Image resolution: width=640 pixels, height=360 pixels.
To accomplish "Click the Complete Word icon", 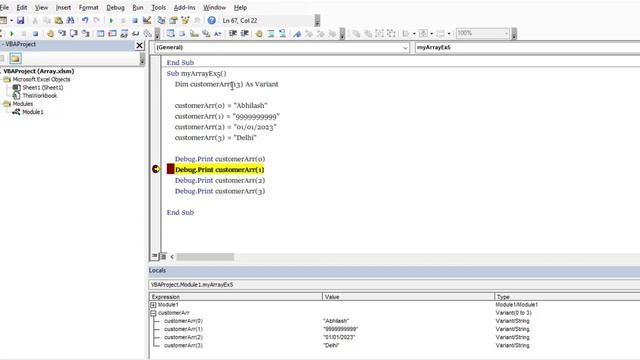I will tap(218, 33).
